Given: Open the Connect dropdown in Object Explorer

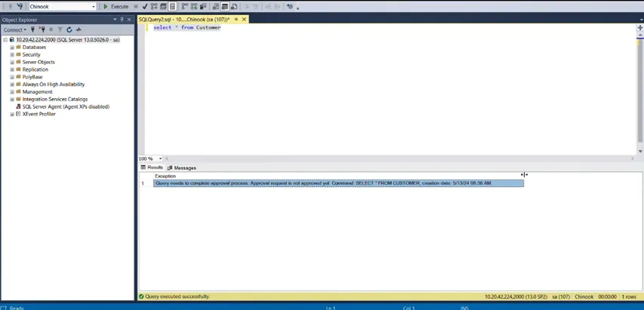Looking at the screenshot, I should (x=15, y=29).
